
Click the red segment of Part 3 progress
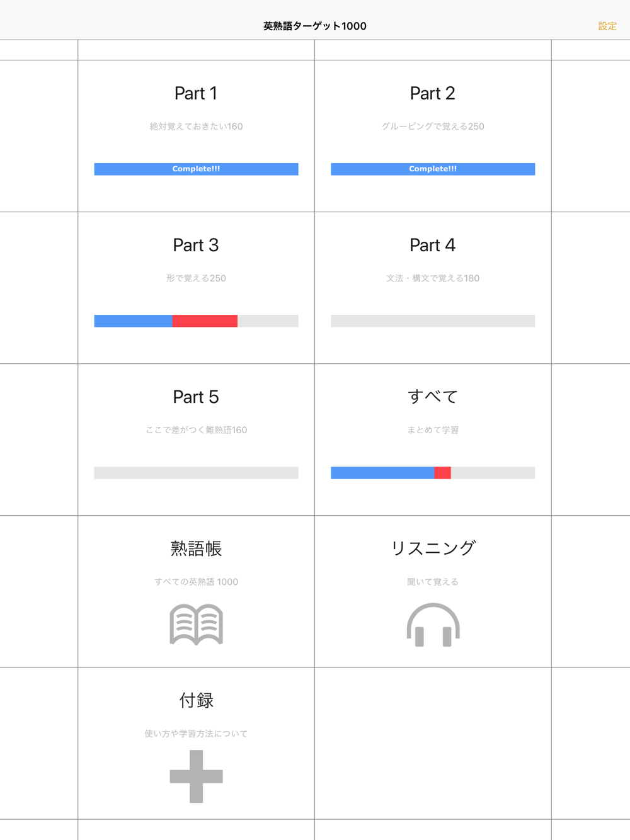pos(205,321)
